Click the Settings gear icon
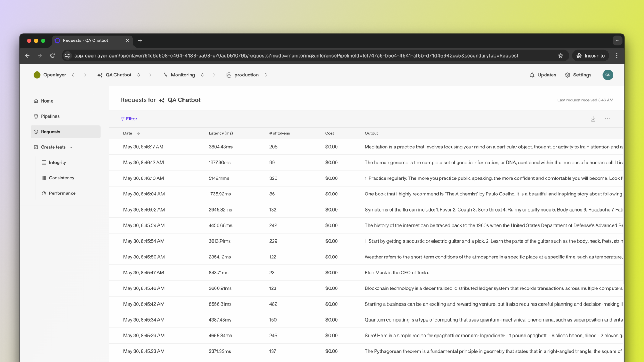This screenshot has height=362, width=644. [567, 75]
